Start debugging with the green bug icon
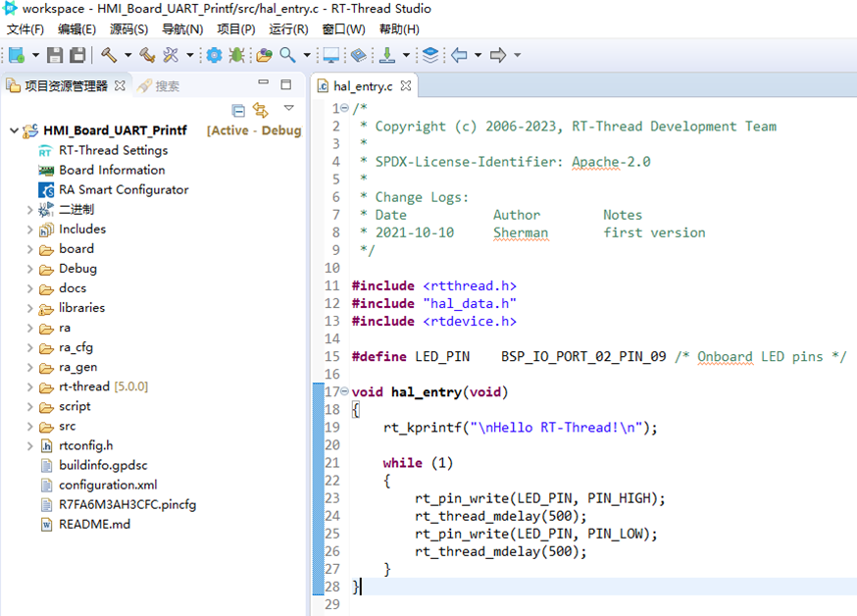 pos(236,55)
